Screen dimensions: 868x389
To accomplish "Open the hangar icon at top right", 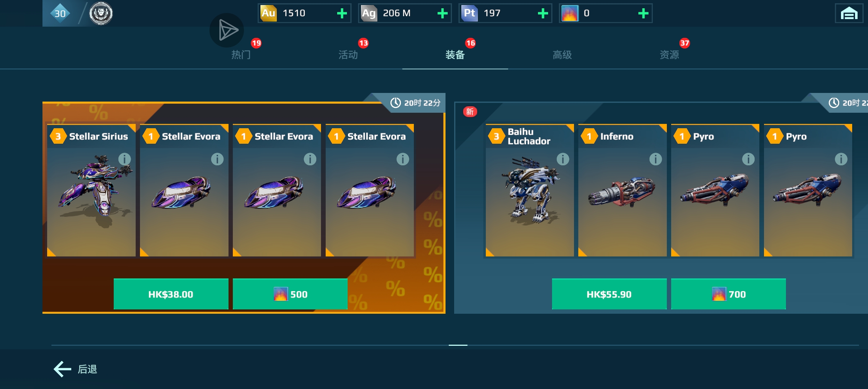I will 849,13.
